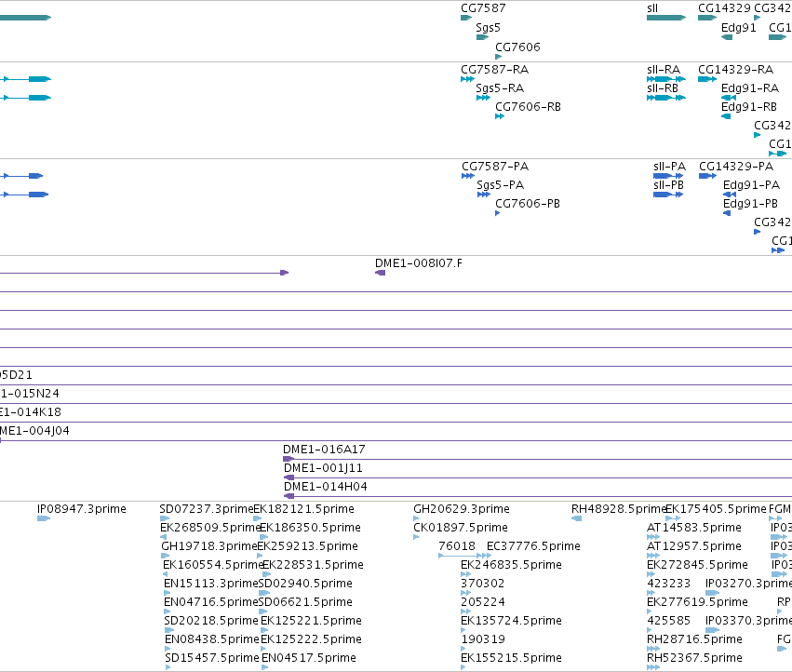Screen dimensions: 792x672
Task: Open EST RH48928.5prime label
Action: (x=619, y=509)
